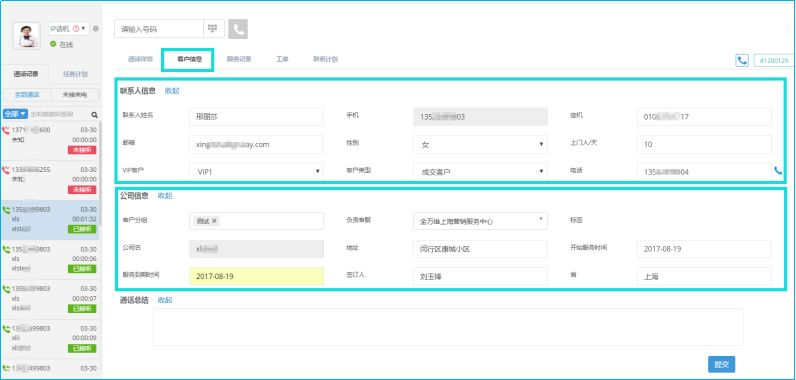
Task: Click the 邮箱 email input field
Action: pos(256,145)
